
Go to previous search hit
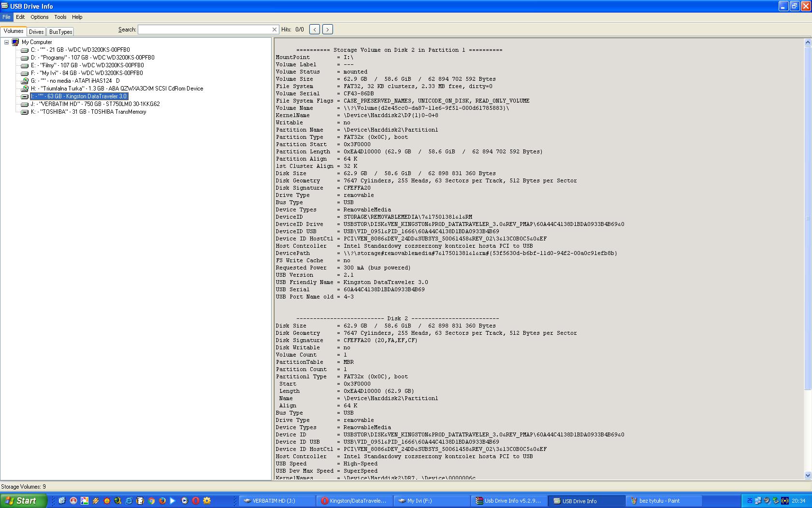315,30
